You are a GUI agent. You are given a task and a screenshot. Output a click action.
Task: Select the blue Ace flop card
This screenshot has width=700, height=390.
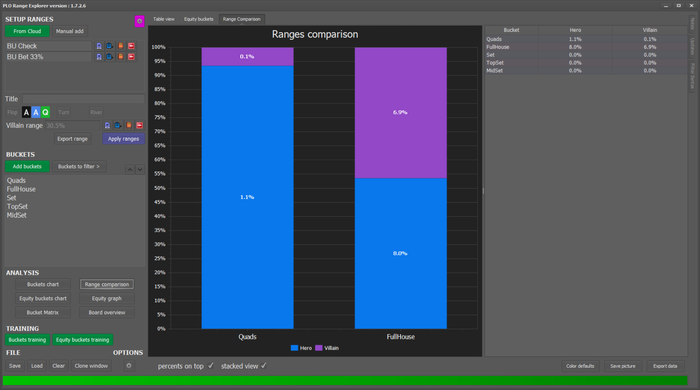tap(36, 112)
